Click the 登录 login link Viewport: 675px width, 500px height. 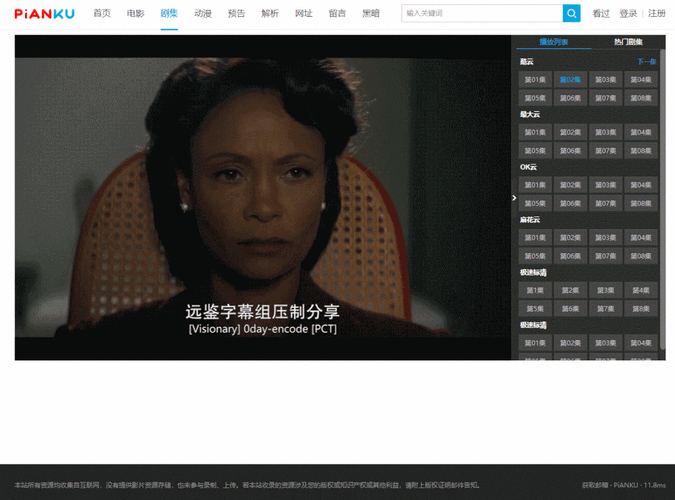tap(628, 13)
